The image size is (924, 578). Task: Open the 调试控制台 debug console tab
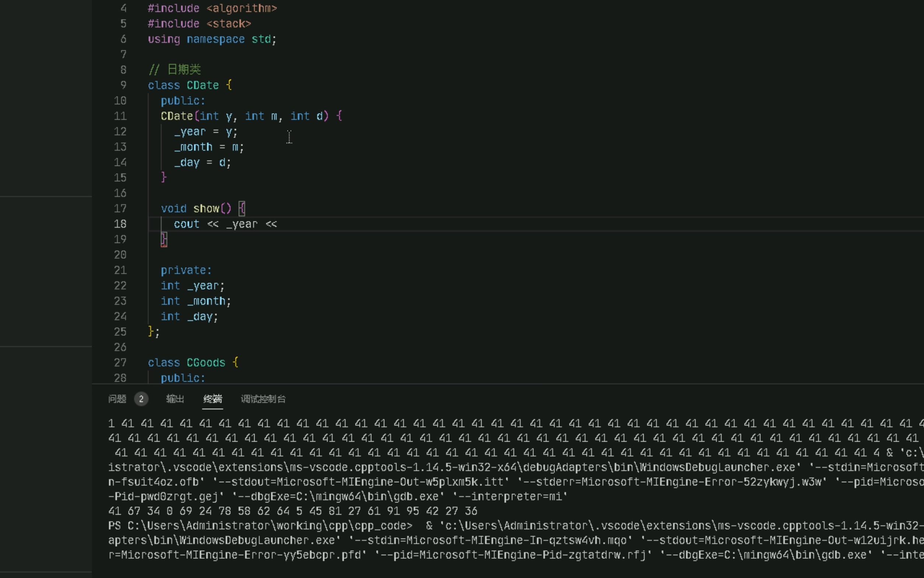263,399
